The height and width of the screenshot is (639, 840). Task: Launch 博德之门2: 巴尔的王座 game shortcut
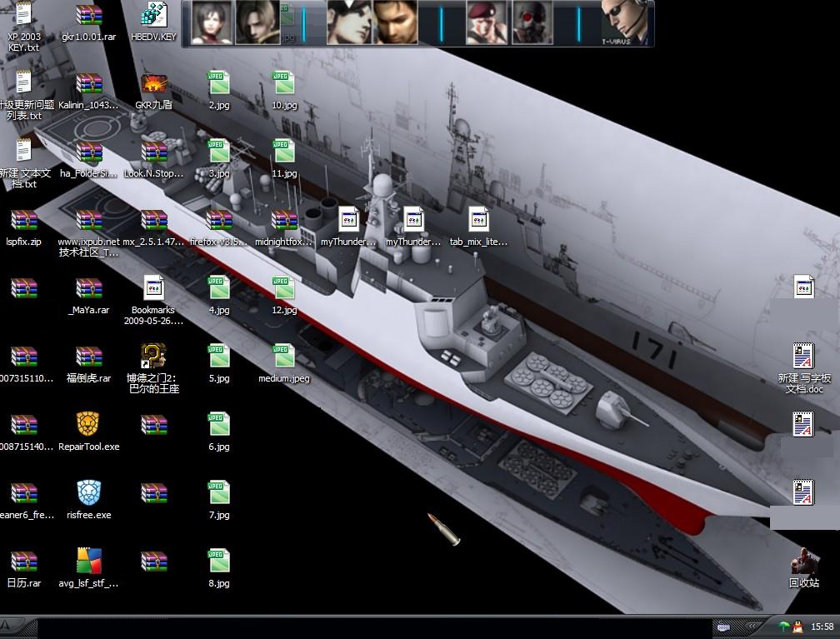click(153, 369)
